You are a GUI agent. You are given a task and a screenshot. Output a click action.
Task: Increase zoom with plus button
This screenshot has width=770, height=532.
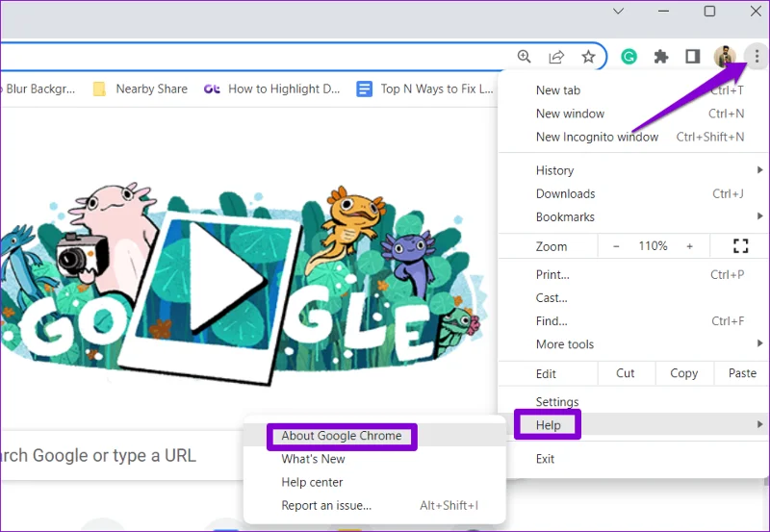[x=689, y=246]
